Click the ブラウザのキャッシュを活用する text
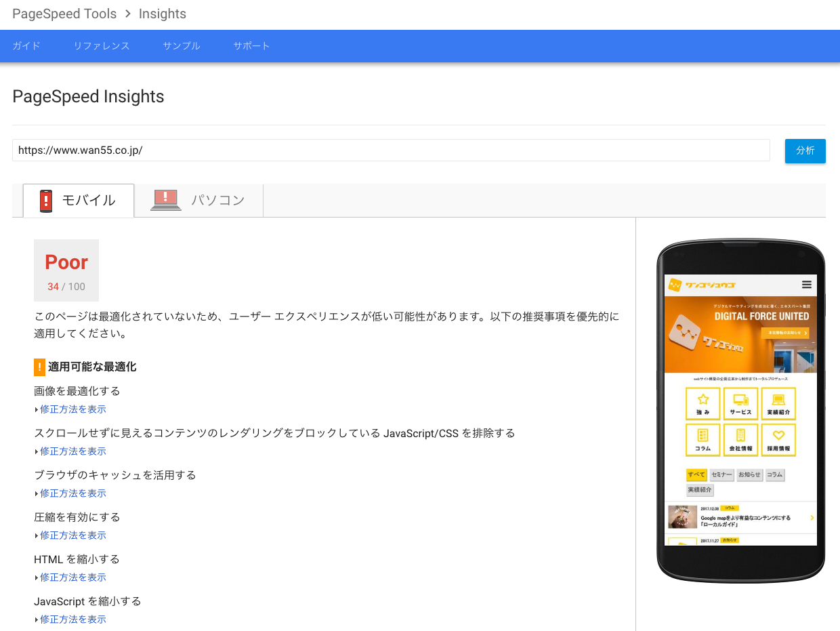840x631 pixels. click(115, 475)
